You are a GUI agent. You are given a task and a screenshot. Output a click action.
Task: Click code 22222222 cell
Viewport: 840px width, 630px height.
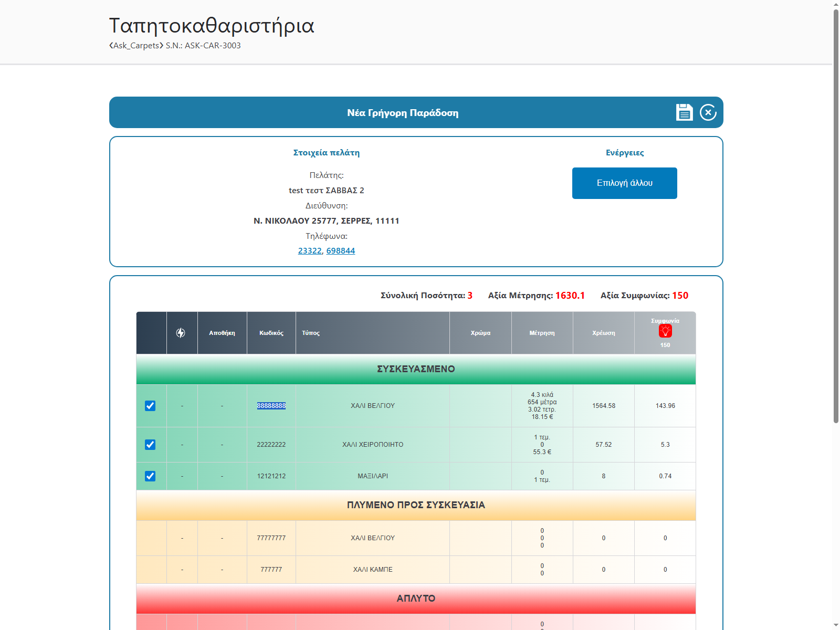(x=271, y=445)
